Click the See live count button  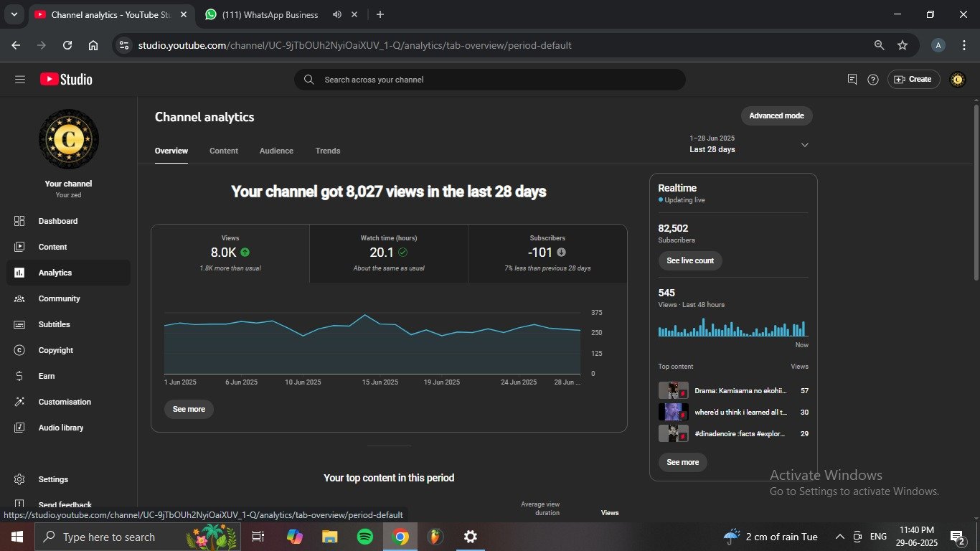click(x=690, y=260)
